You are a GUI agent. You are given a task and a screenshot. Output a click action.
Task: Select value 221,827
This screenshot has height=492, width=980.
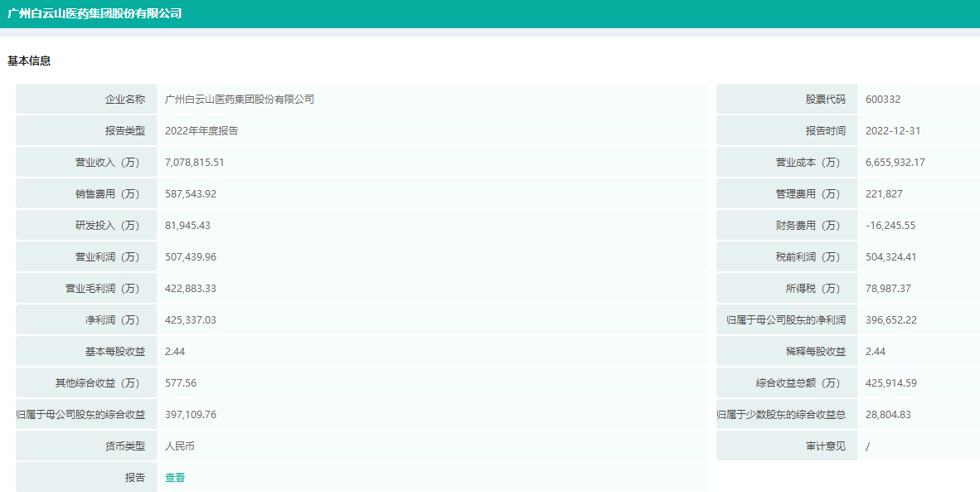click(x=885, y=194)
